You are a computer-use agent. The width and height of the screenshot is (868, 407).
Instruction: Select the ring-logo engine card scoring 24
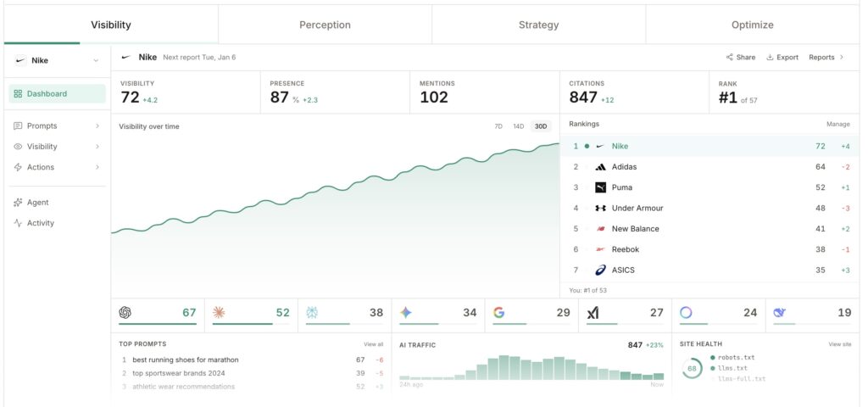pos(719,315)
